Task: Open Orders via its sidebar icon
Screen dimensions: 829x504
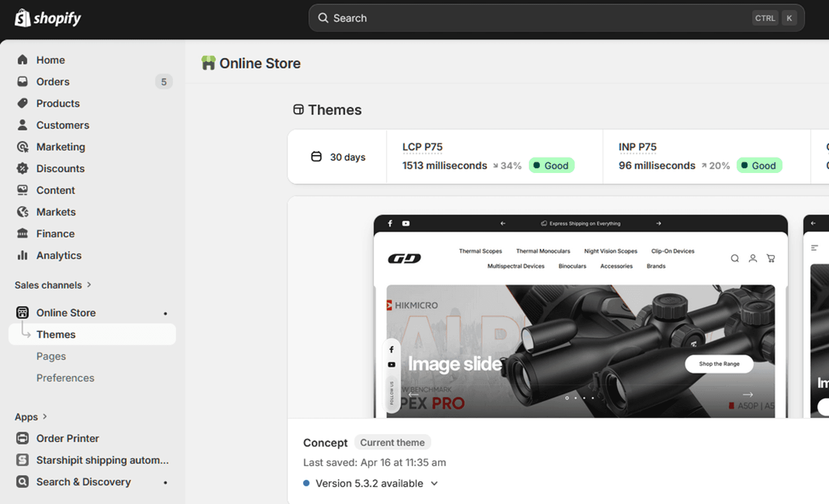Action: [22, 81]
